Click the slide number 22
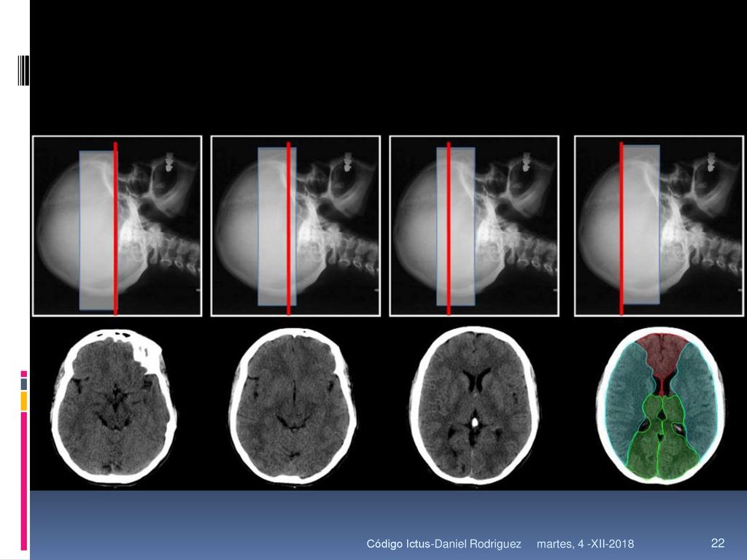The height and width of the screenshot is (560, 747). click(718, 542)
